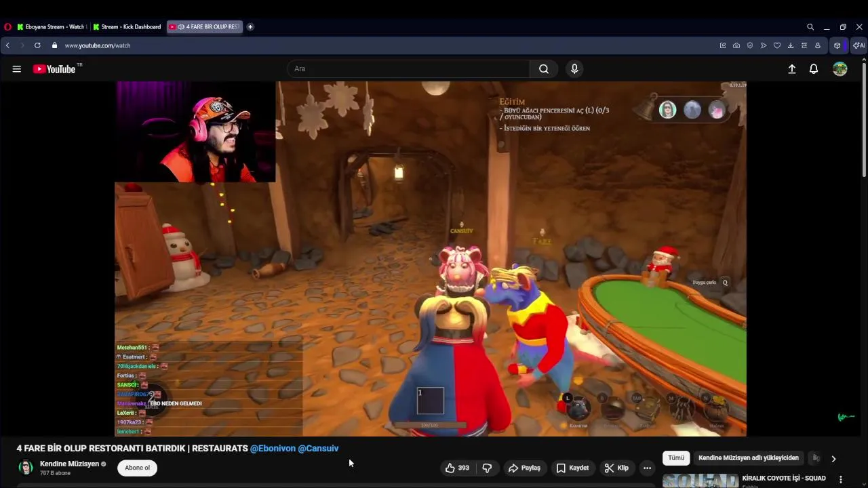Reload the current page
Viewport: 868px width, 488px height.
tap(37, 45)
